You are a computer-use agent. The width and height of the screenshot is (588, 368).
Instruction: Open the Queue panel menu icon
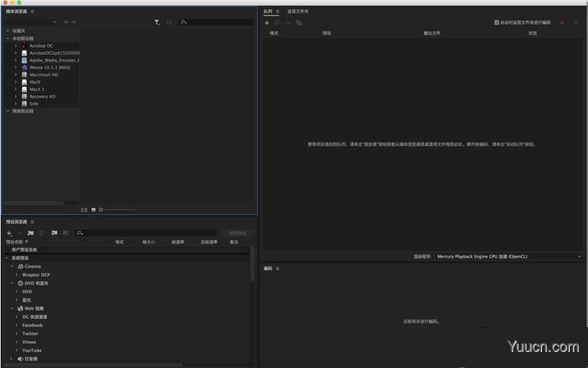coord(278,12)
